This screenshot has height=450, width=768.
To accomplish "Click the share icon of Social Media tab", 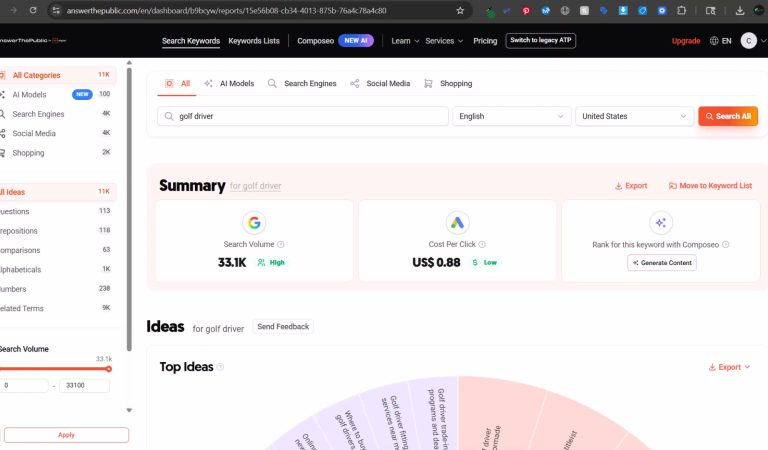I will coord(355,84).
